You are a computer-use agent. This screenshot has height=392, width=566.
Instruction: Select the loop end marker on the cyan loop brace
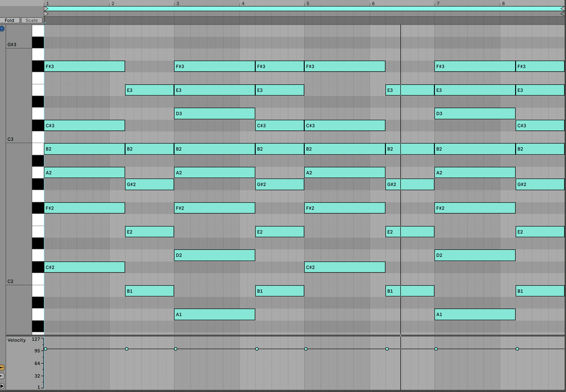tap(562, 9)
